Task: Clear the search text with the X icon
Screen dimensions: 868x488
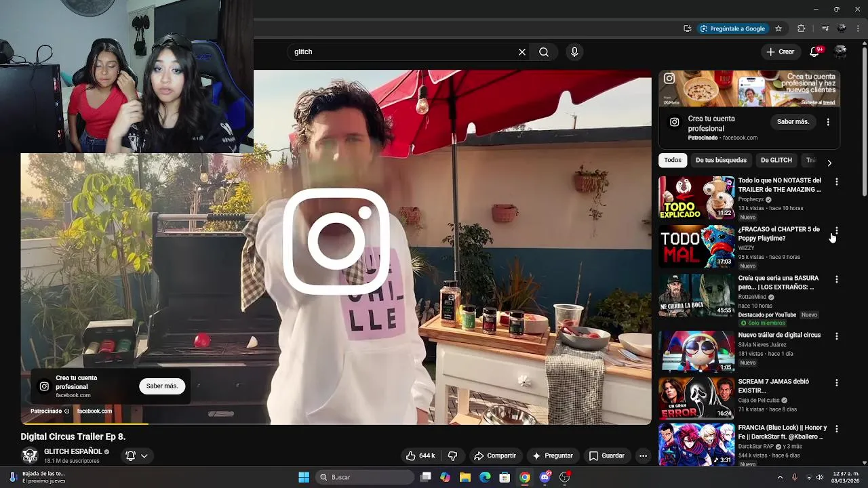Action: [522, 52]
